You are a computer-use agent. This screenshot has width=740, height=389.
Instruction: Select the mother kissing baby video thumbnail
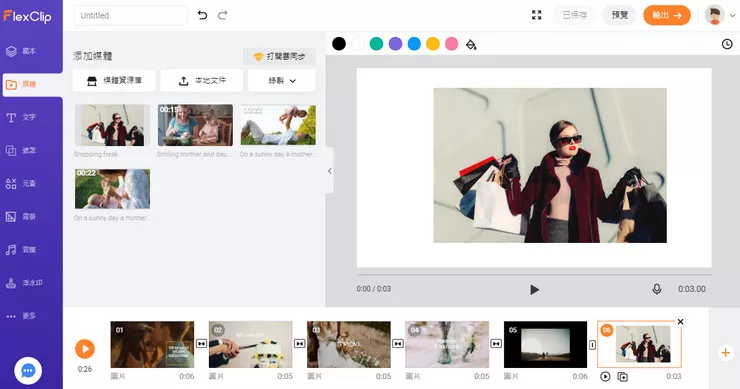[x=112, y=189]
